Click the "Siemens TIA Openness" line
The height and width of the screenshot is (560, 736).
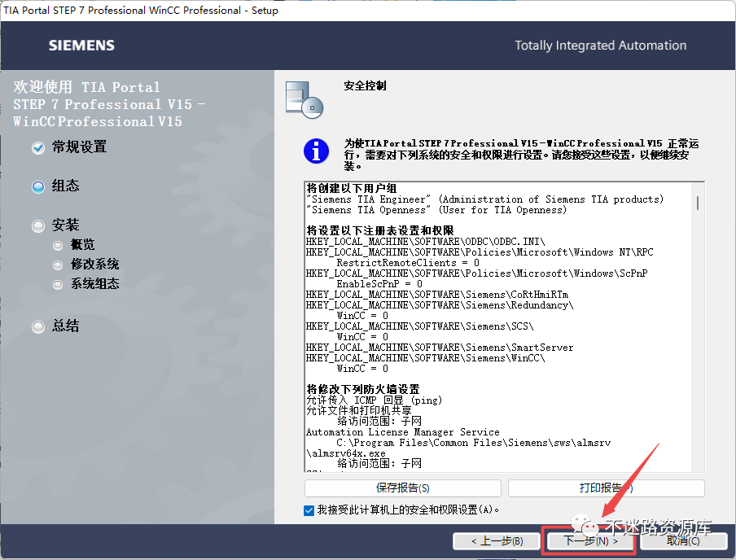tap(436, 210)
